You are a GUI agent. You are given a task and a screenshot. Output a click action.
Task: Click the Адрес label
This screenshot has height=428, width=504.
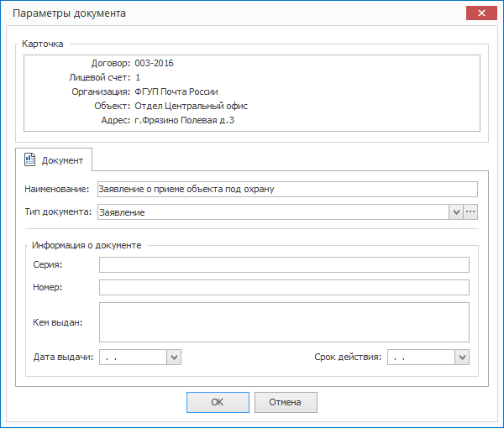click(115, 120)
